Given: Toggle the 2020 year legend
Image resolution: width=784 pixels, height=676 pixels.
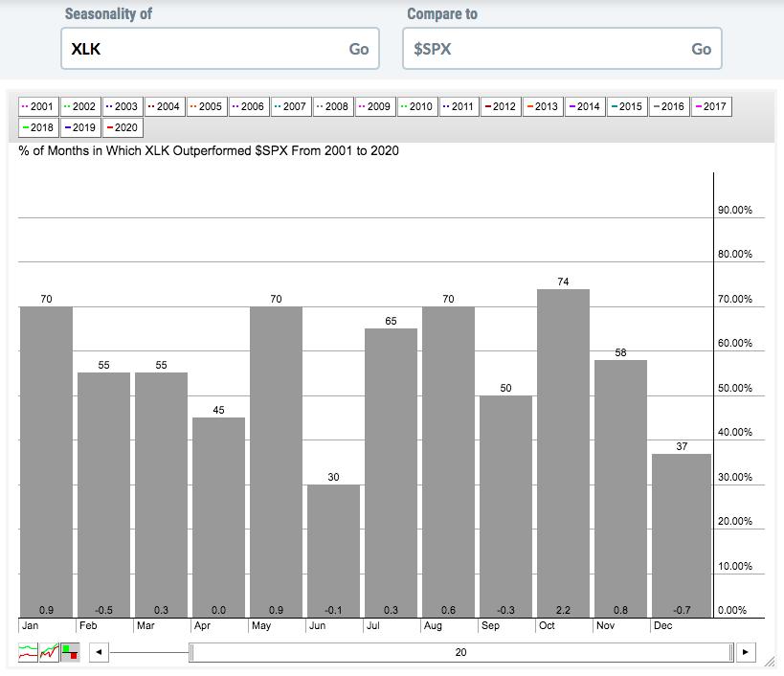Looking at the screenshot, I should pyautogui.click(x=123, y=127).
